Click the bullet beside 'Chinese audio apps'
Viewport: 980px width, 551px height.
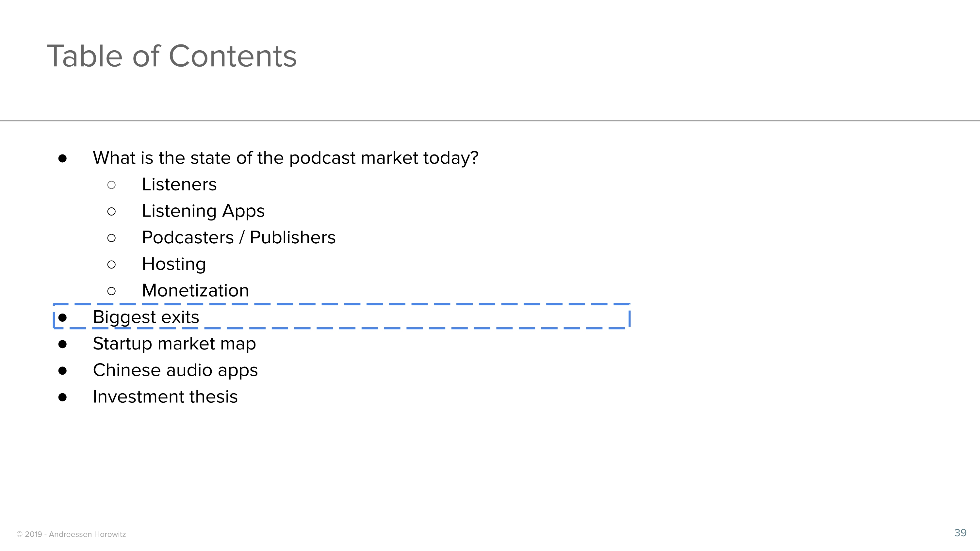[x=63, y=371]
